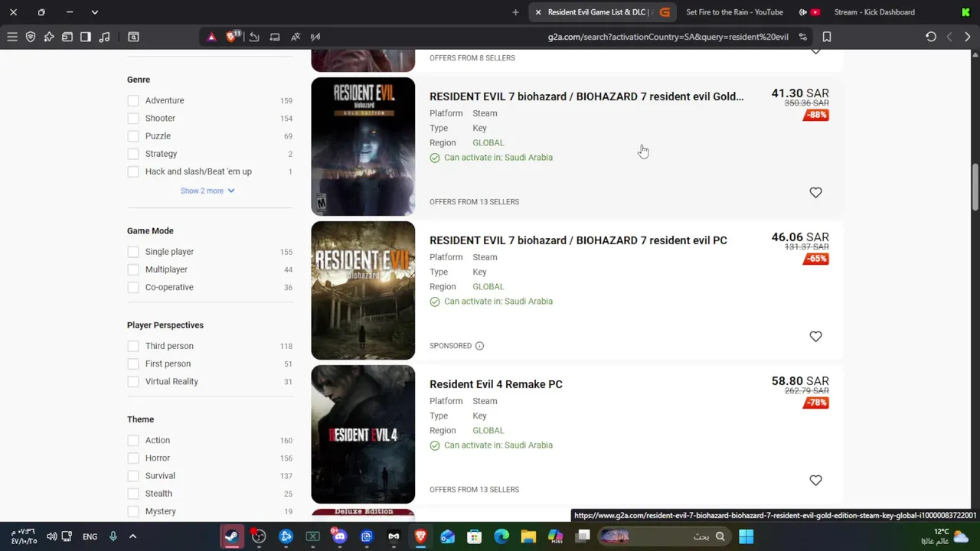
Task: Click the ENG language indicator
Action: pos(90,536)
